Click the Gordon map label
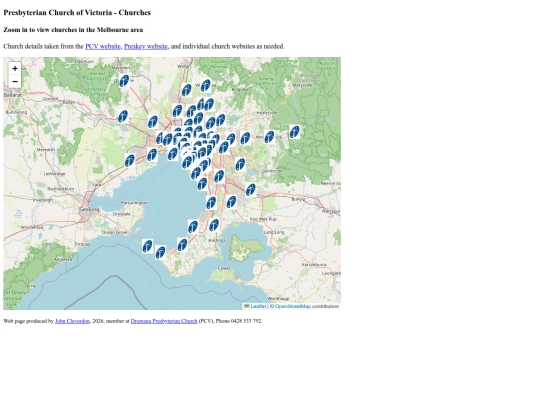Screen dimensions: 540x405 [50, 98]
